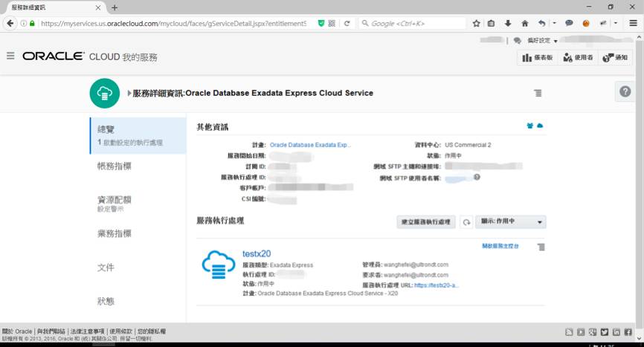Click the Google search box
Viewport: 644px width, 347px height.
[413, 23]
